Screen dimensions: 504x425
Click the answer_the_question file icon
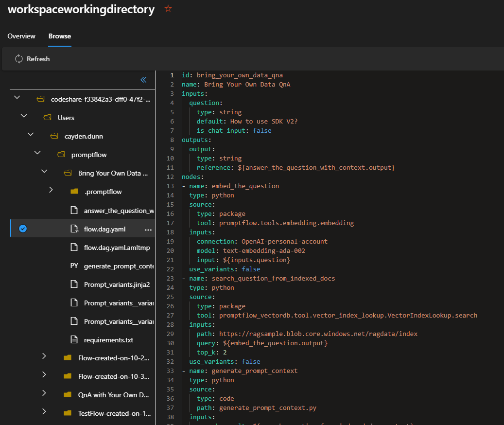pos(74,210)
